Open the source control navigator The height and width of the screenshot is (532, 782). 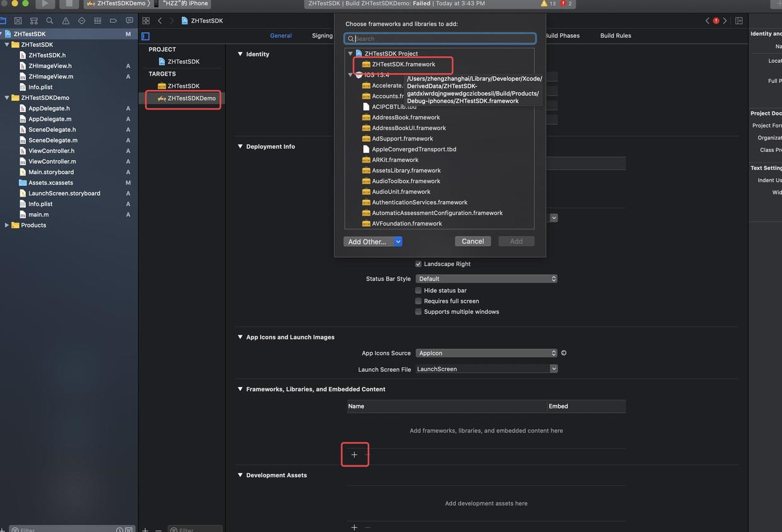pyautogui.click(x=18, y=21)
